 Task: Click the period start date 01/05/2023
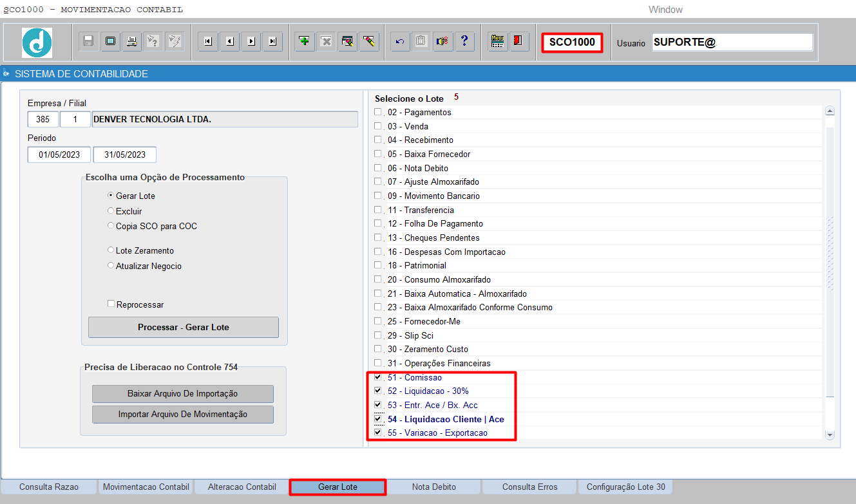[59, 154]
